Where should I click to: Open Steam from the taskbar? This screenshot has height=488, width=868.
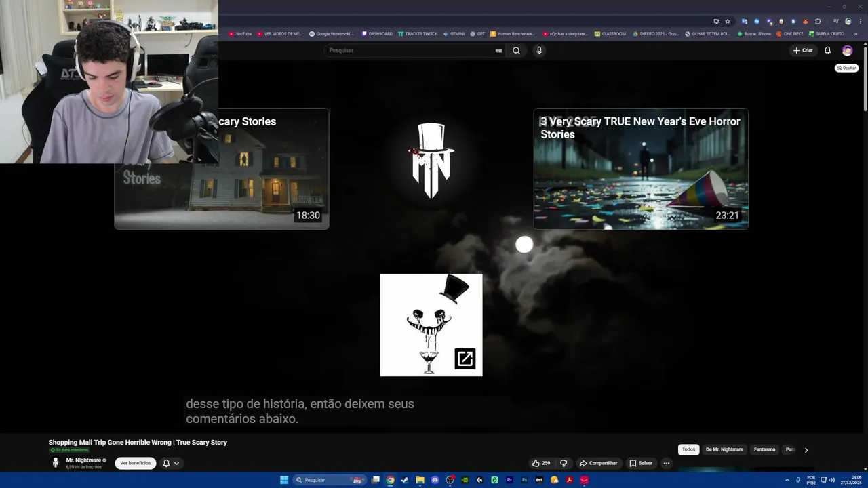(x=405, y=480)
